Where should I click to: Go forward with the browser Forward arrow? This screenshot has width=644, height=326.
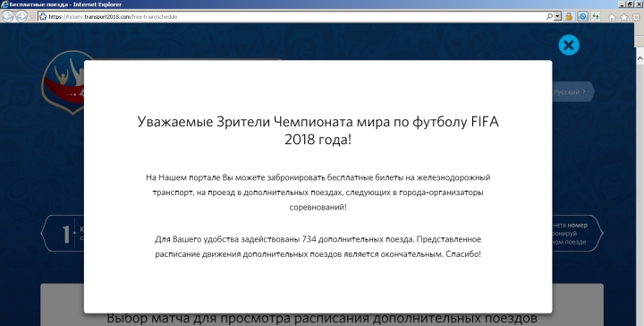[x=21, y=16]
